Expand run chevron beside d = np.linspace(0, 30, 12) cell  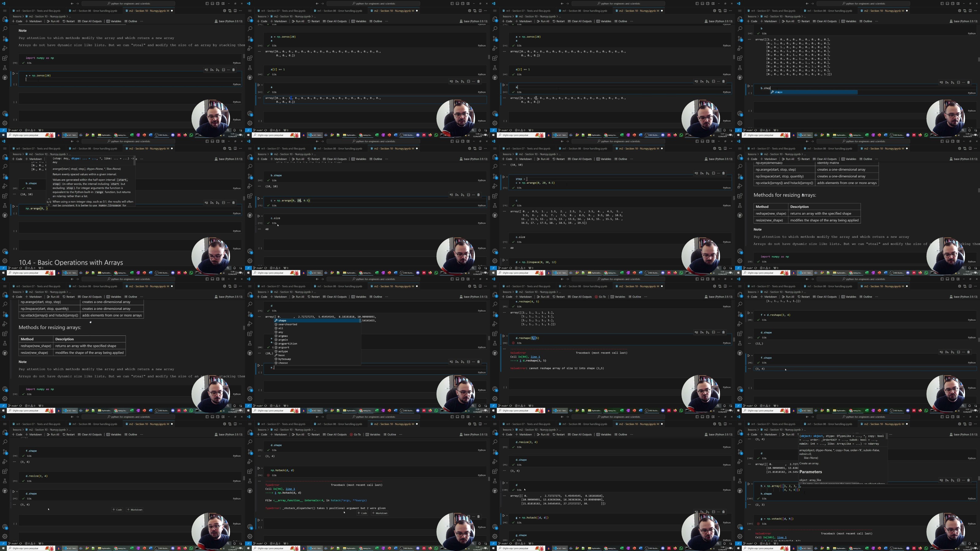(507, 261)
